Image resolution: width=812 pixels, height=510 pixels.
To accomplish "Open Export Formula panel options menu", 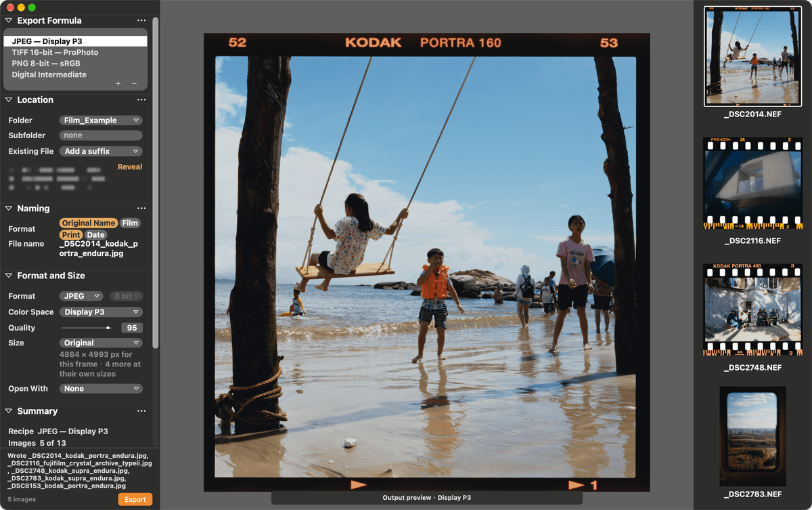I will point(141,20).
